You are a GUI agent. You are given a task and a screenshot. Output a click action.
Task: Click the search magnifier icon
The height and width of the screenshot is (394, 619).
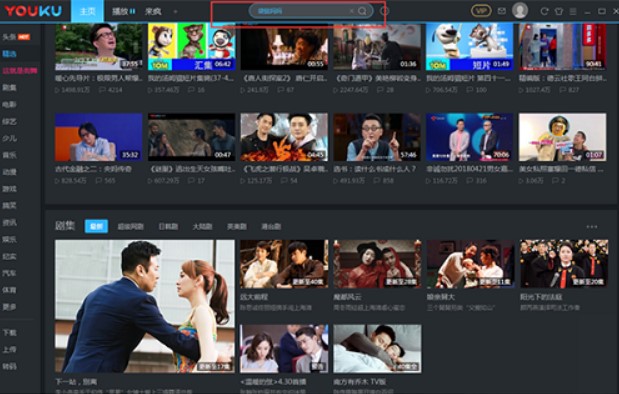tap(362, 11)
